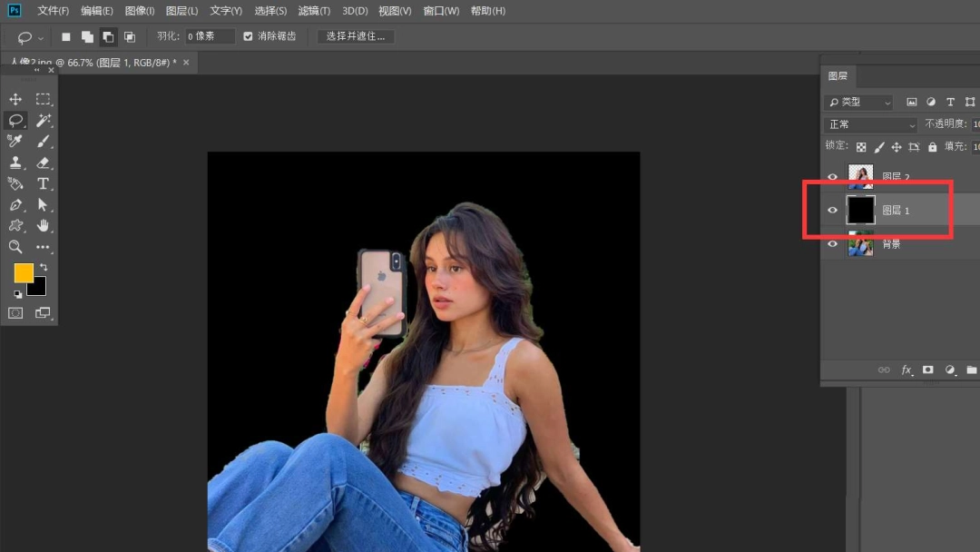Screen dimensions: 980x552
Task: Click the link layers icon
Action: pyautogui.click(x=884, y=370)
